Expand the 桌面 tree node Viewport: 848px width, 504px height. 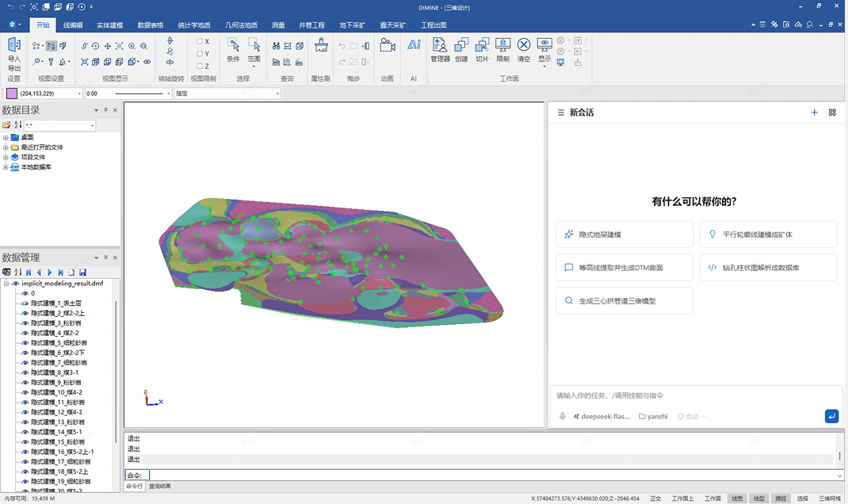point(6,137)
